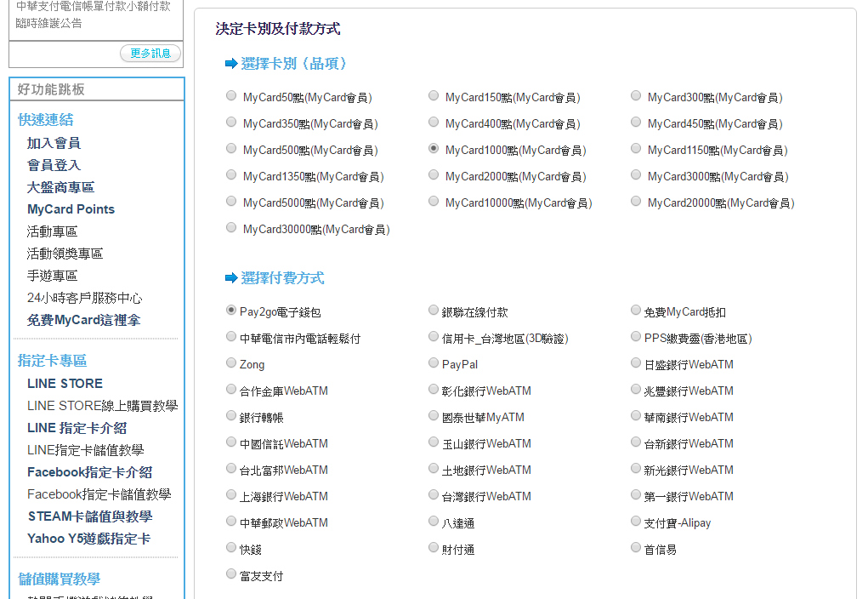Select 台新銀行WebATM payment
The image size is (868, 599).
pyautogui.click(x=636, y=442)
